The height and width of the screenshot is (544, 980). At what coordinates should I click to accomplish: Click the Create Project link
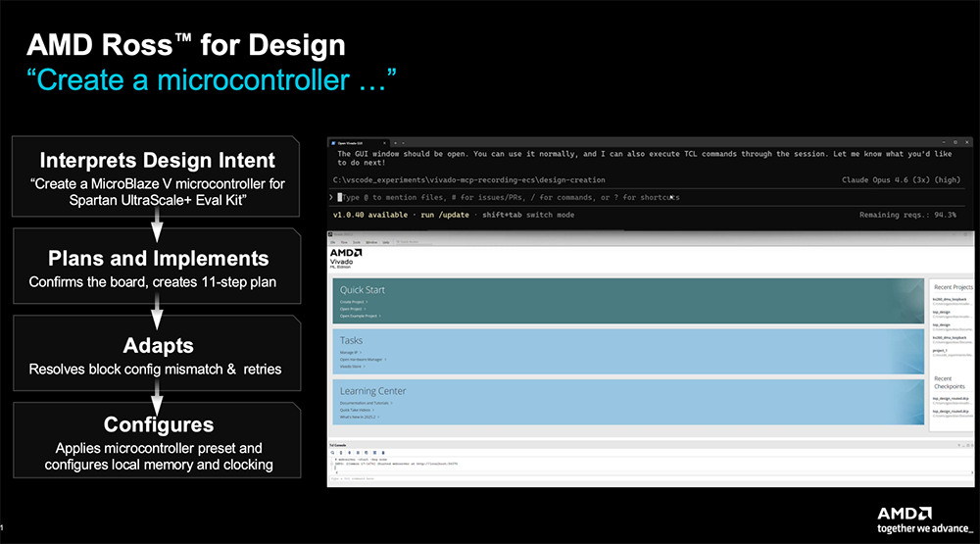[x=352, y=302]
